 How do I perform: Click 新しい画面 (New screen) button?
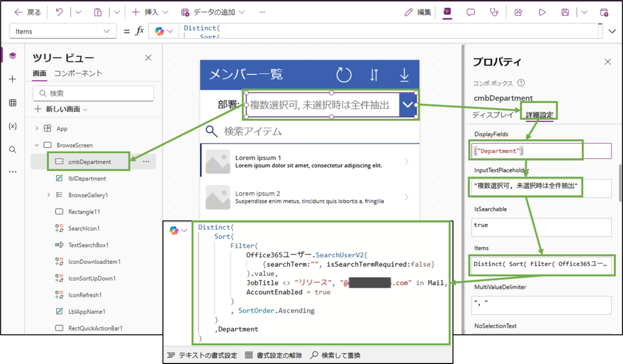click(60, 109)
